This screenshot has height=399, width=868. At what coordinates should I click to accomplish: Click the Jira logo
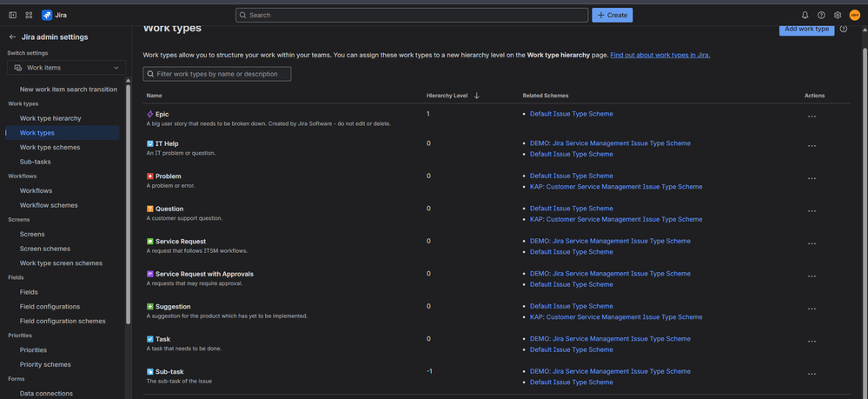[x=54, y=15]
